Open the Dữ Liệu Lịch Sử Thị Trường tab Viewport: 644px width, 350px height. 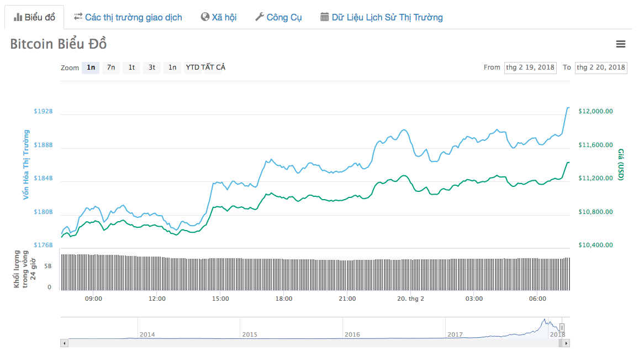click(382, 17)
